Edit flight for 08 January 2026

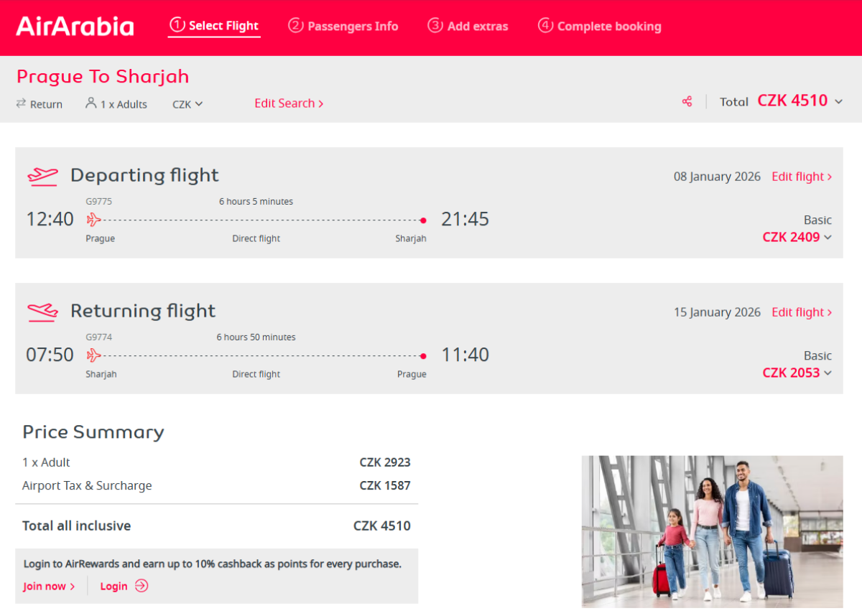[x=802, y=177]
